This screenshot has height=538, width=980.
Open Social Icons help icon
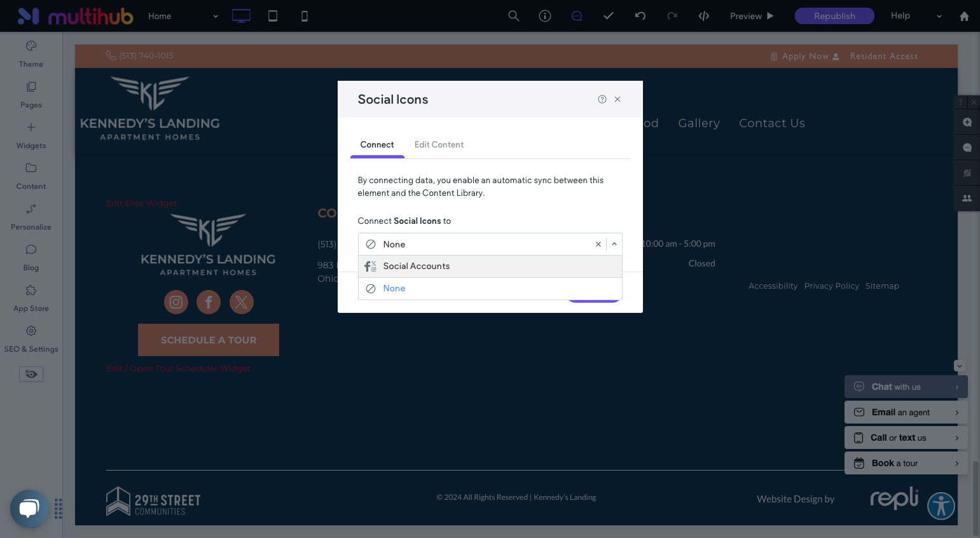[602, 99]
